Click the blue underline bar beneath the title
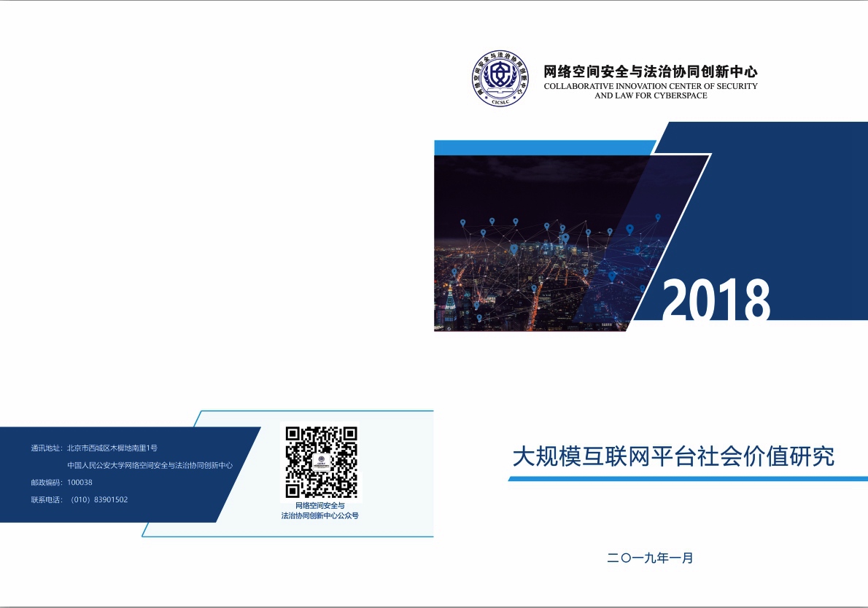The image size is (868, 608). 687,479
